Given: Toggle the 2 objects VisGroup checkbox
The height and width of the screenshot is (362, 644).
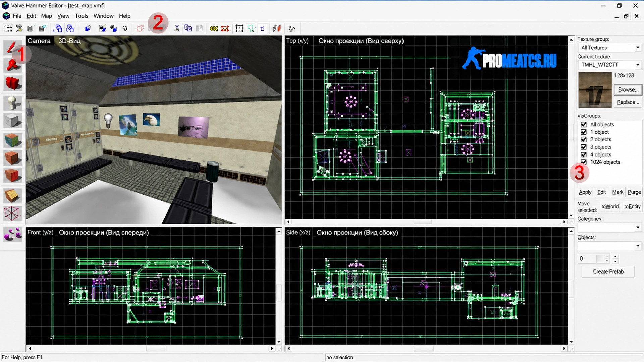Looking at the screenshot, I should point(584,139).
